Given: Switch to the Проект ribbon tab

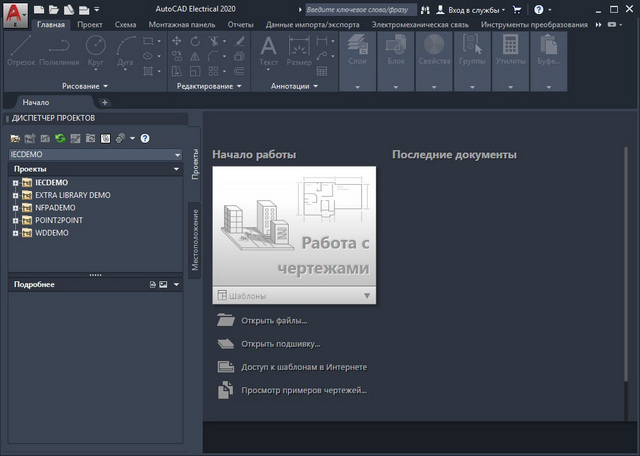Looking at the screenshot, I should click(90, 24).
